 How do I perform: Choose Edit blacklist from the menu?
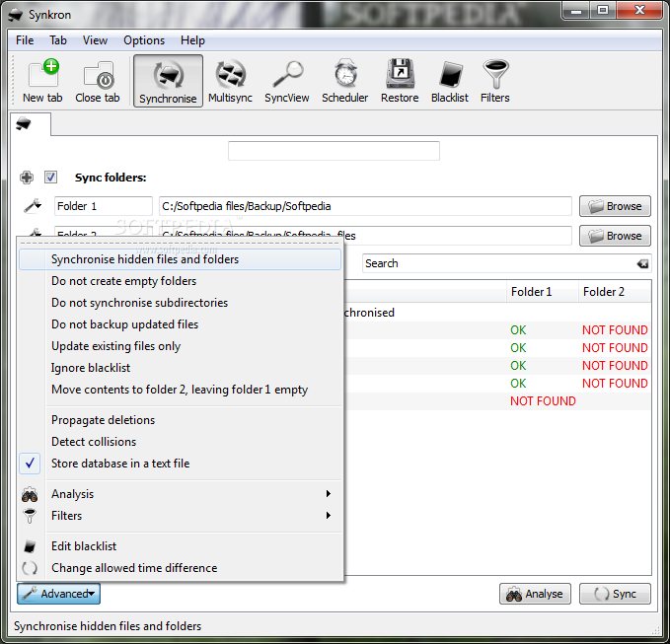coord(180,546)
